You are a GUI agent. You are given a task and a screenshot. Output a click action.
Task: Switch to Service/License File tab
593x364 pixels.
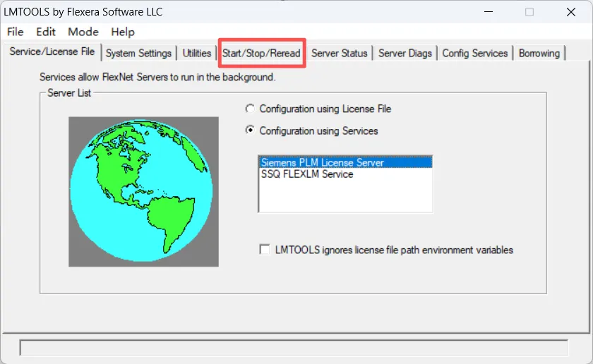pyautogui.click(x=52, y=51)
